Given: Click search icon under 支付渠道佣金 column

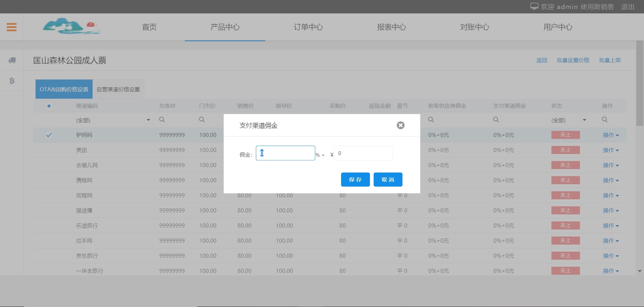Looking at the screenshot, I should coord(496,120).
